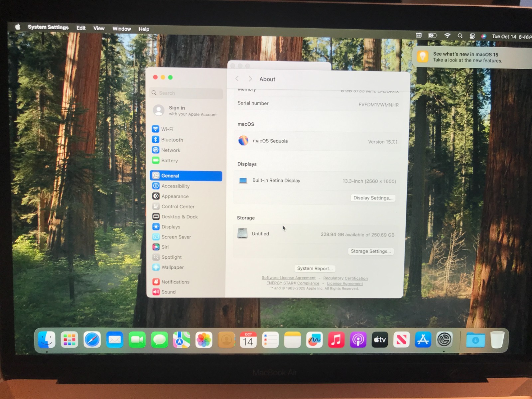The height and width of the screenshot is (399, 532).
Task: Open the macOS 15 new features notification
Action: point(472,58)
